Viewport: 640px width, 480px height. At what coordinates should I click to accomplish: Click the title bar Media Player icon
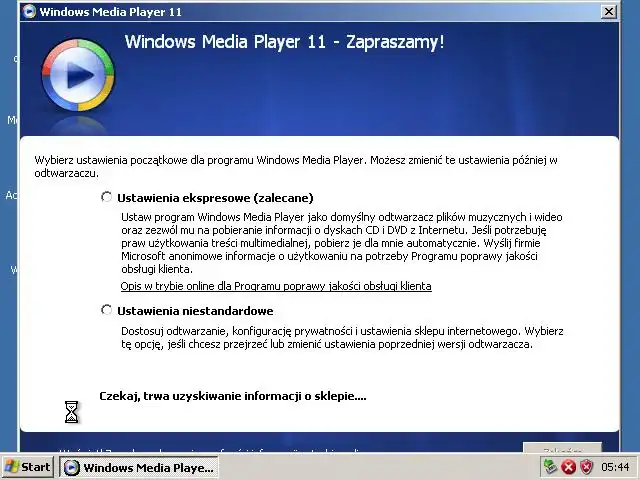[x=29, y=11]
